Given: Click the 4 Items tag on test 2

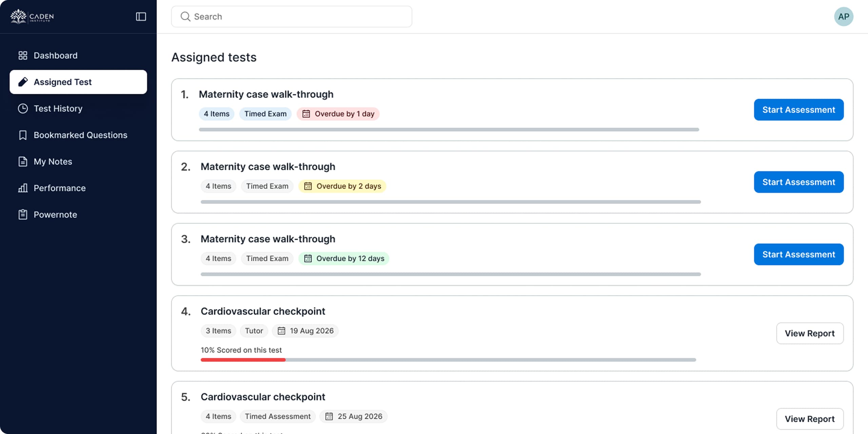Looking at the screenshot, I should (x=218, y=186).
